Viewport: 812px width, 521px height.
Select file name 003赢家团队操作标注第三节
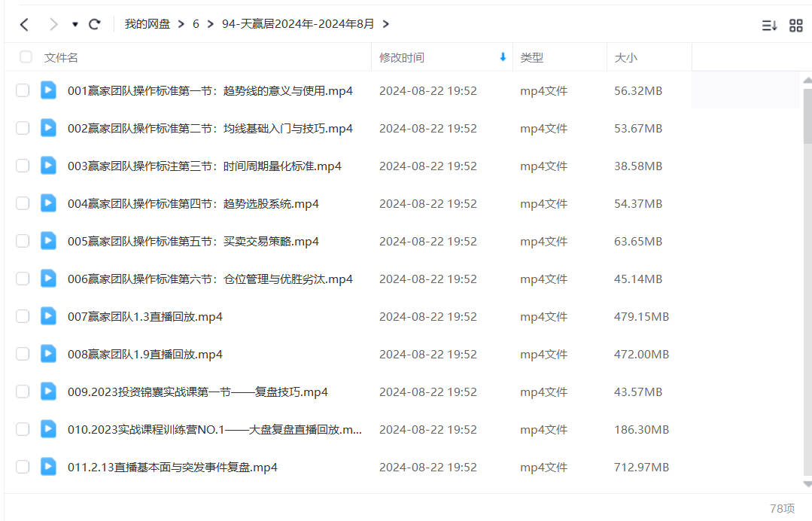[205, 166]
